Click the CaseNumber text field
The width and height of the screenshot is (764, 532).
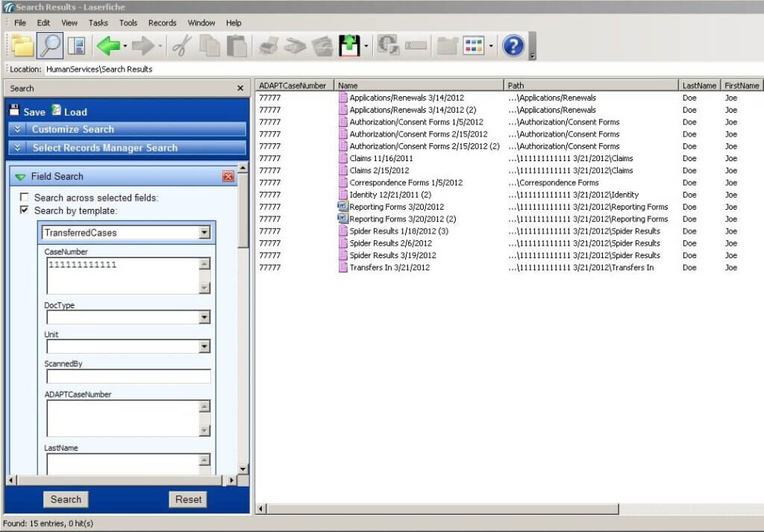click(123, 276)
